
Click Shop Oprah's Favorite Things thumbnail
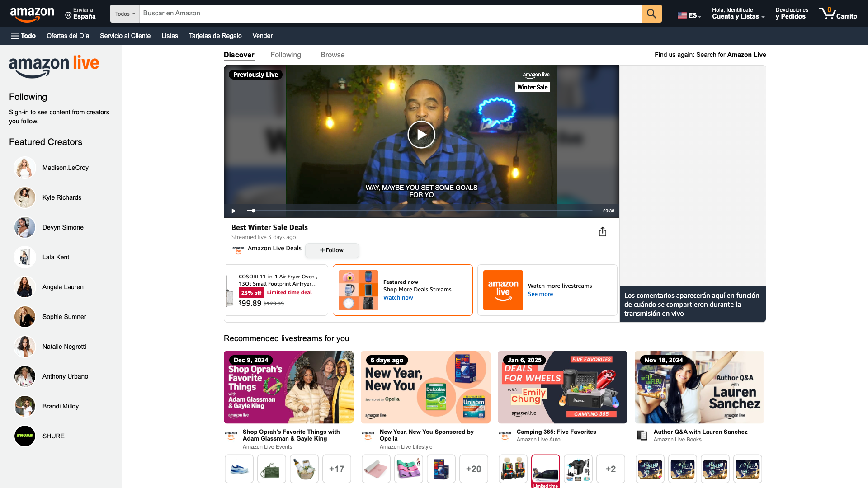pos(289,387)
